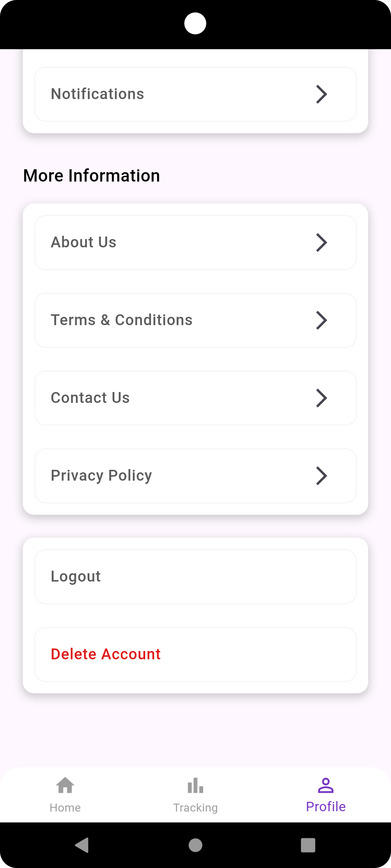The width and height of the screenshot is (391, 868).
Task: Open Terms & Conditions via its chevron
Action: [321, 320]
